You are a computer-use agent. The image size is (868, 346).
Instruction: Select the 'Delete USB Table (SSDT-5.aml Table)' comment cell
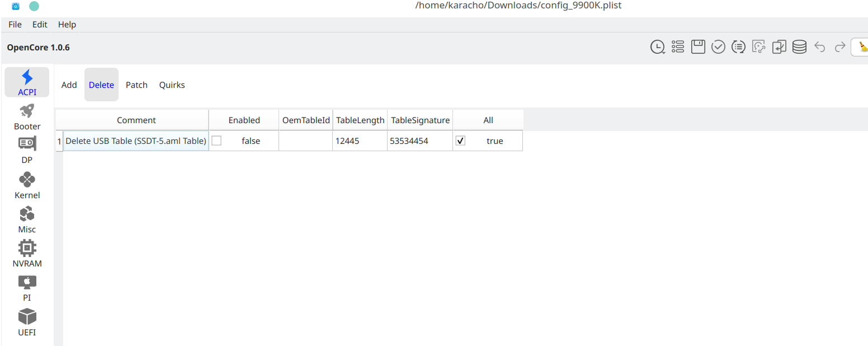[136, 141]
